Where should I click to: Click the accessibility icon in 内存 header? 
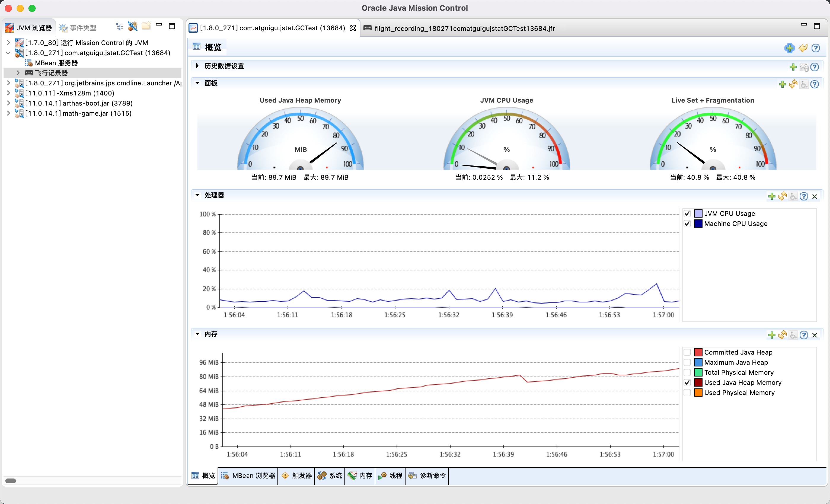(793, 335)
